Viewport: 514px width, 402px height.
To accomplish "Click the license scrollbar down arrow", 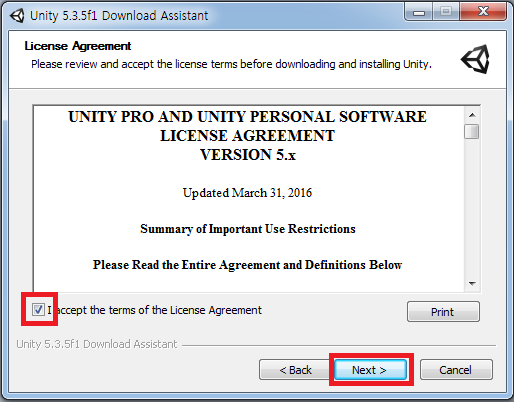I will coord(472,284).
